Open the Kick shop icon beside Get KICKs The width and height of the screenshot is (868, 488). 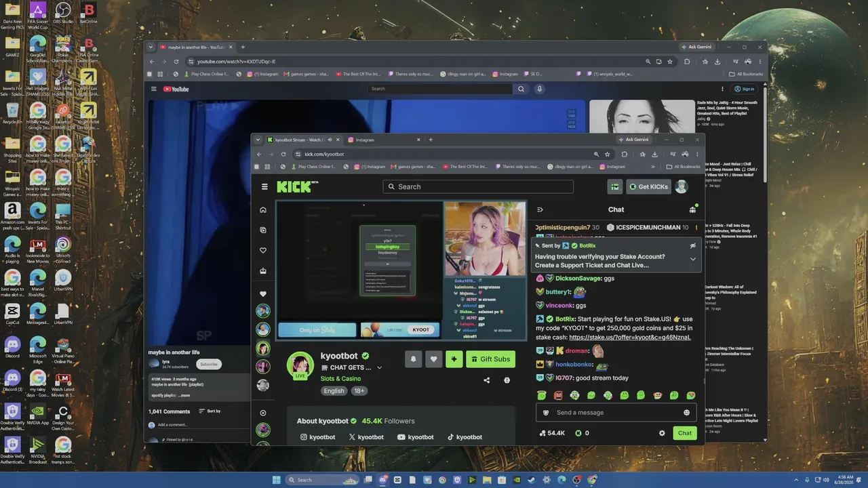615,187
